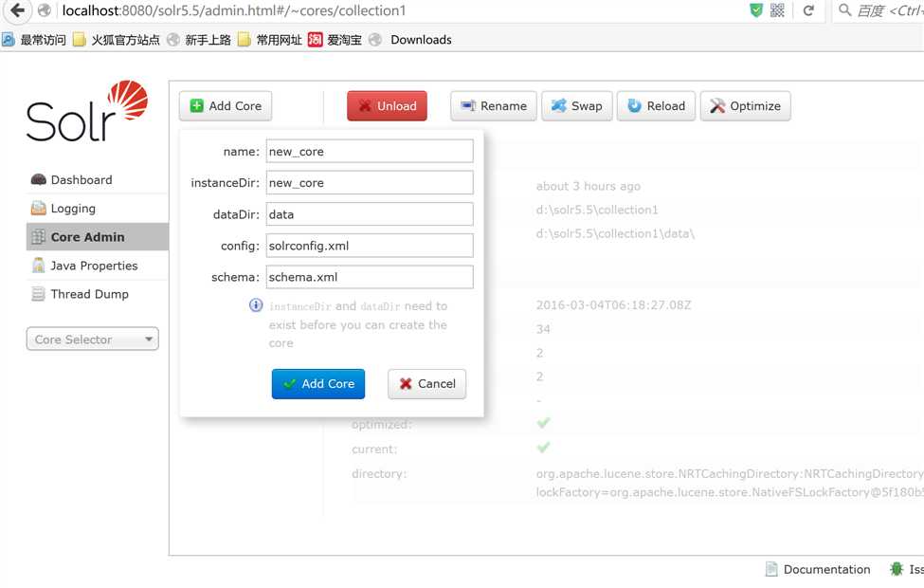Click the 'about 3 hours ago' text
Screen dimensions: 924x588
pyautogui.click(x=589, y=187)
